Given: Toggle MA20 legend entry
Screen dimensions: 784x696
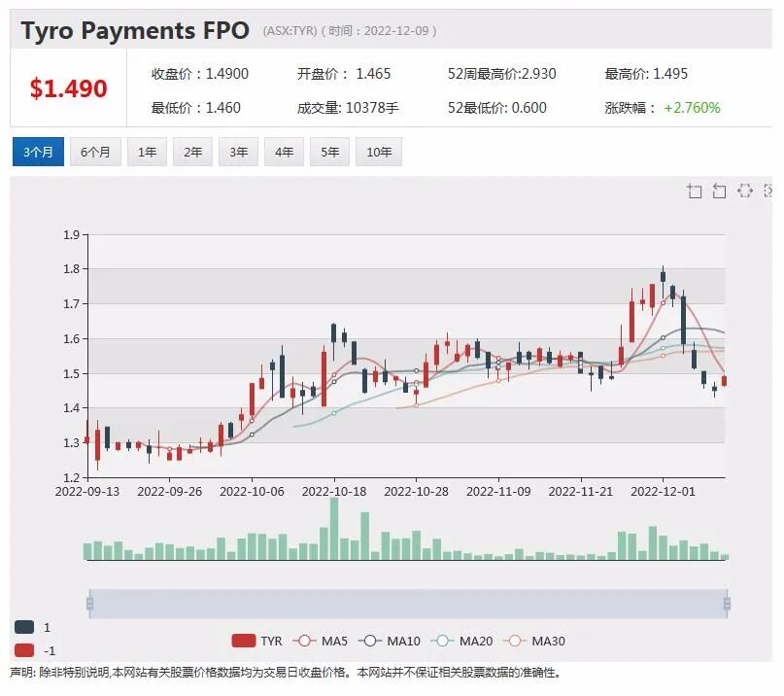Looking at the screenshot, I should 461,641.
